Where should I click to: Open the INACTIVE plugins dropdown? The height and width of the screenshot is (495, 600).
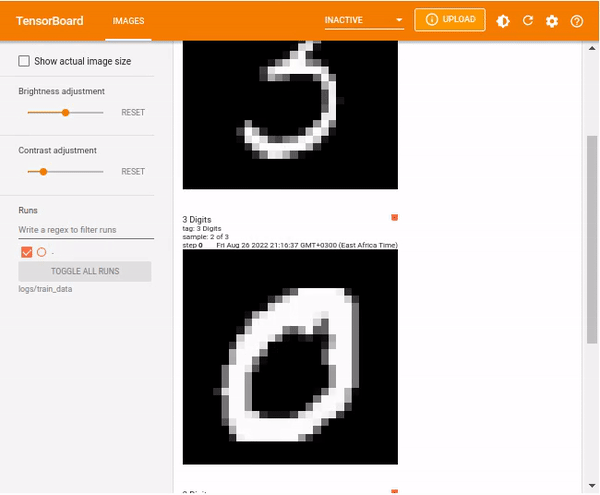[364, 20]
